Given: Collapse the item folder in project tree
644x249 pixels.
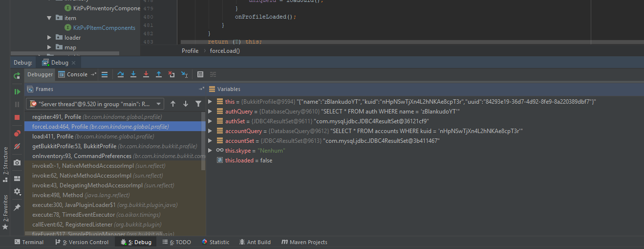Looking at the screenshot, I should click(x=49, y=18).
